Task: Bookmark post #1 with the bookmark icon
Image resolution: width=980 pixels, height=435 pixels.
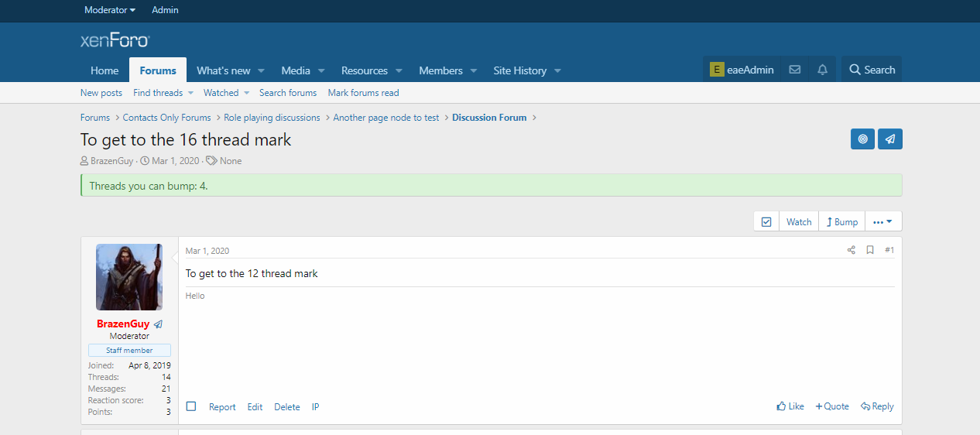Action: pyautogui.click(x=870, y=250)
